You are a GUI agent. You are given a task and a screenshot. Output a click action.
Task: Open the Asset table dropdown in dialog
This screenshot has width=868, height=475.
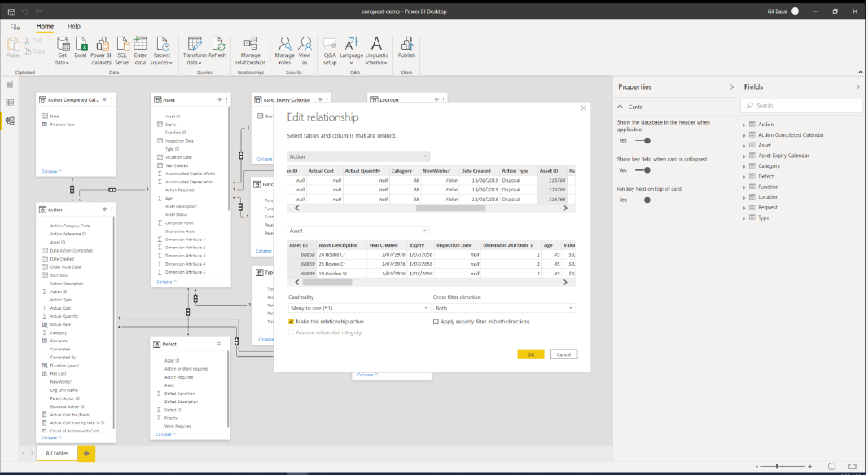[x=358, y=231]
